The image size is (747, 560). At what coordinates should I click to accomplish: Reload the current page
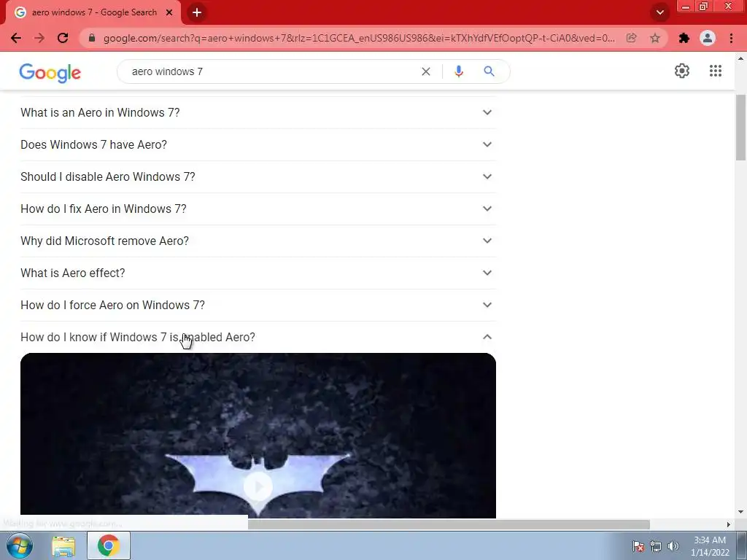coord(63,38)
